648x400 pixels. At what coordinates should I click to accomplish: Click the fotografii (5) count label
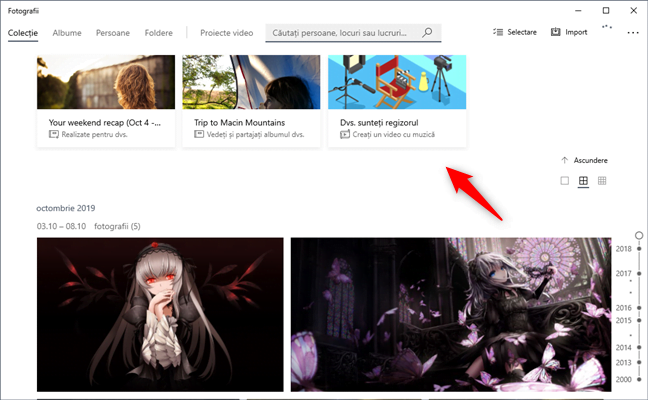pyautogui.click(x=117, y=226)
